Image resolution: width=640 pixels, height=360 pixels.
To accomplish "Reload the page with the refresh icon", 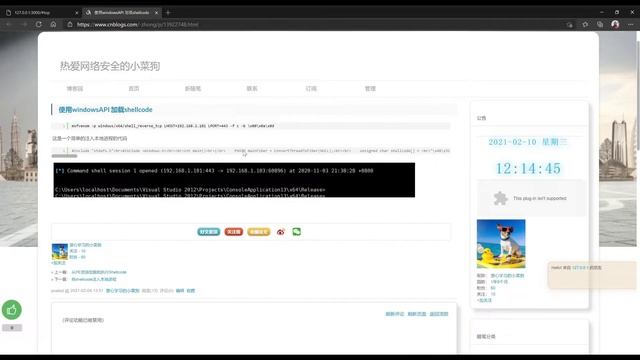I will tap(39, 24).
